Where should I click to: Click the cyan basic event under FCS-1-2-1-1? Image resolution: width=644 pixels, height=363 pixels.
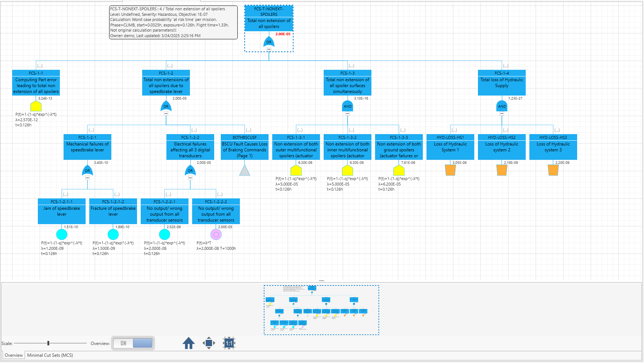(x=62, y=234)
